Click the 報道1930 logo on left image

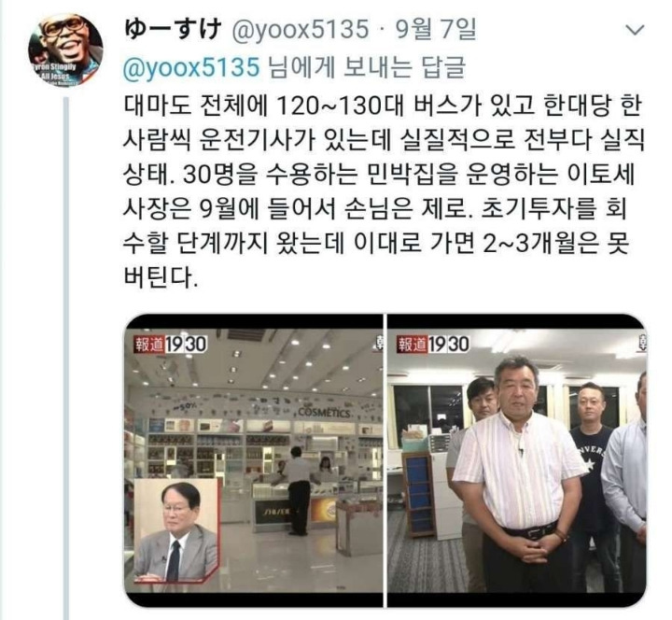[x=171, y=344]
